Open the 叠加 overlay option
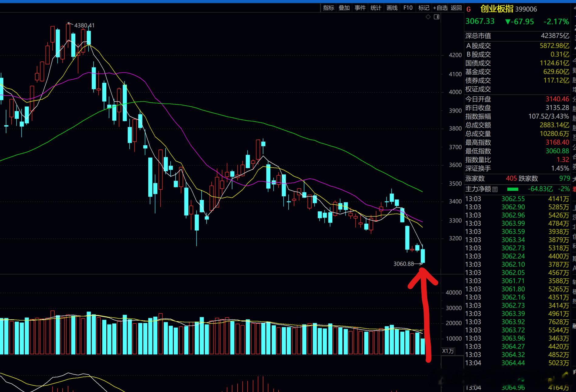The height and width of the screenshot is (392, 576). pos(344,8)
